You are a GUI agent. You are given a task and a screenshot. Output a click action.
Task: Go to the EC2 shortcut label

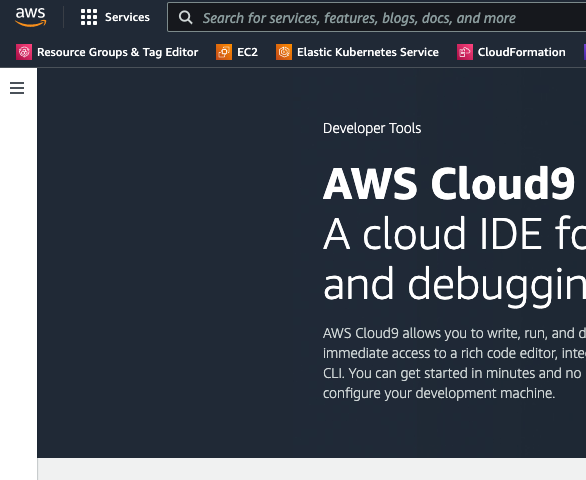point(247,52)
